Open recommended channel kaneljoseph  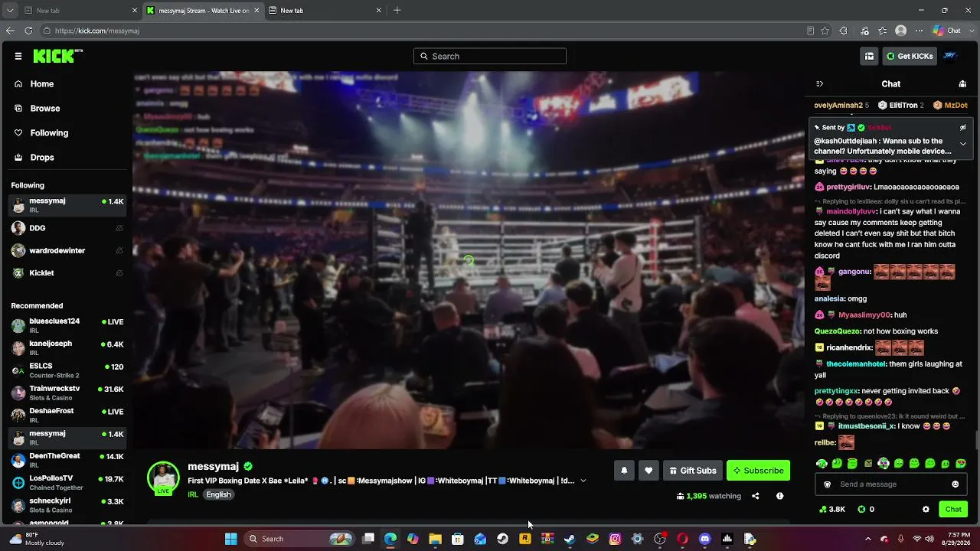pyautogui.click(x=67, y=347)
